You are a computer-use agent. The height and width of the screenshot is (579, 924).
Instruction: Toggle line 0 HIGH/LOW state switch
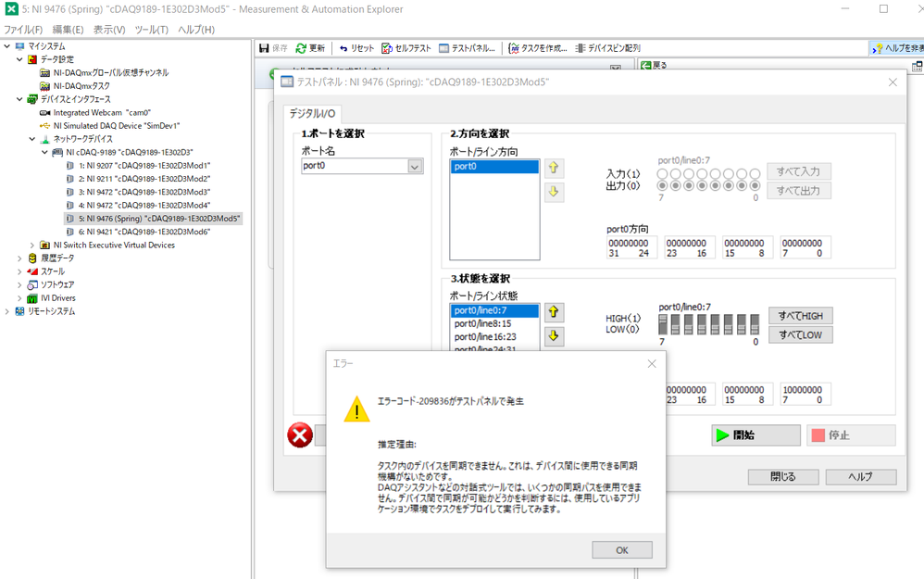(x=755, y=324)
